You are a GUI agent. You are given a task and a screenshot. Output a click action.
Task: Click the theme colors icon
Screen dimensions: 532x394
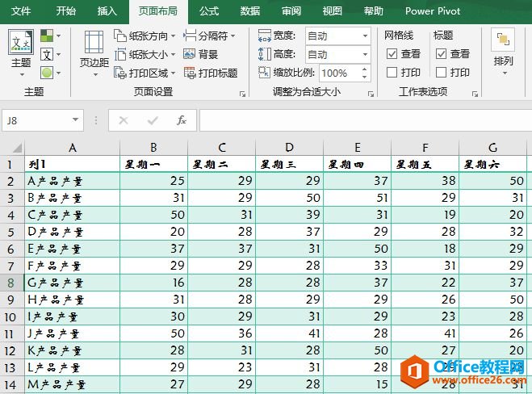click(x=48, y=36)
